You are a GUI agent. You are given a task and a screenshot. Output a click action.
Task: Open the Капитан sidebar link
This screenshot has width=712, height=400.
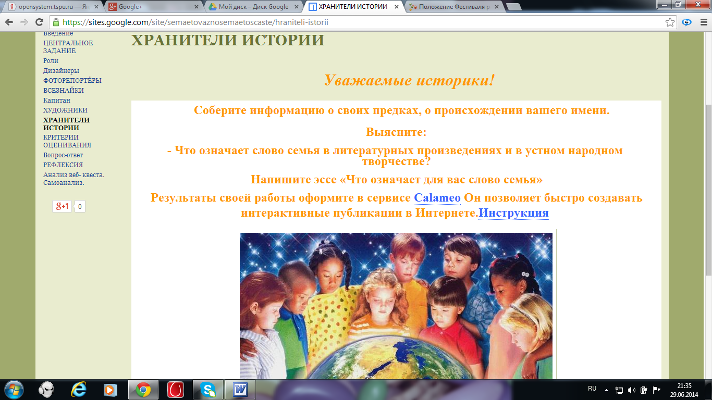coord(57,100)
